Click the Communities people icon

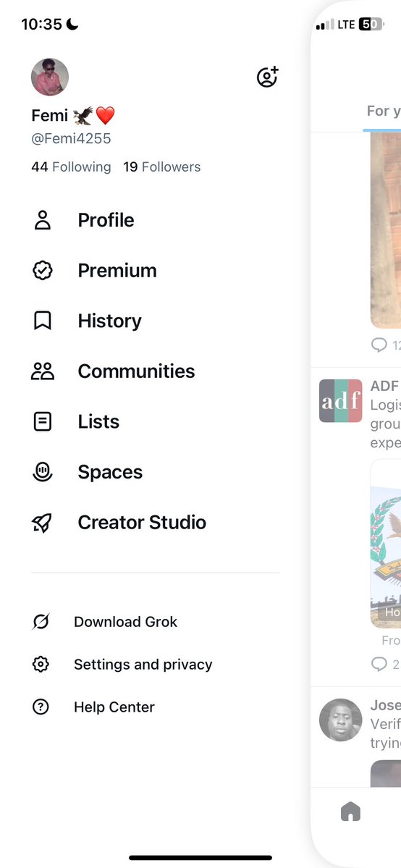[x=43, y=371]
